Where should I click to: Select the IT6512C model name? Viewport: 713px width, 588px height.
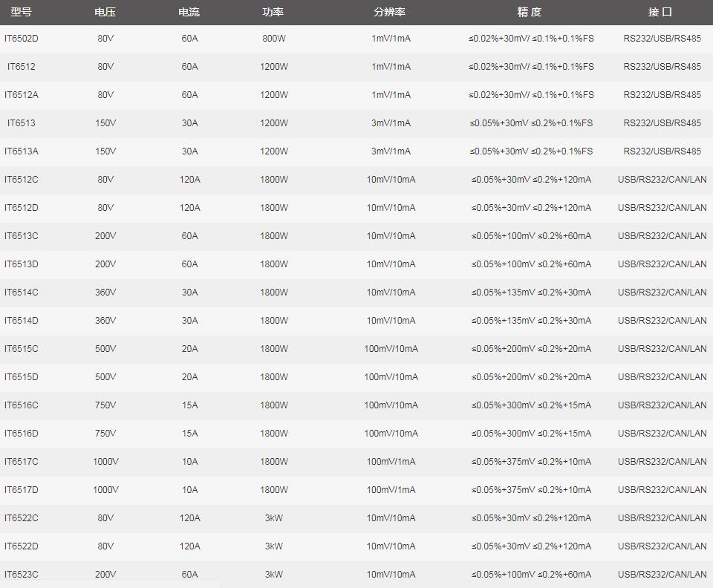coord(22,180)
